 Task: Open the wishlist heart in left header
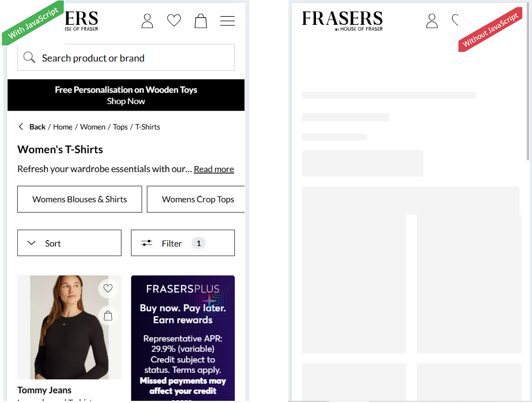coord(174,21)
